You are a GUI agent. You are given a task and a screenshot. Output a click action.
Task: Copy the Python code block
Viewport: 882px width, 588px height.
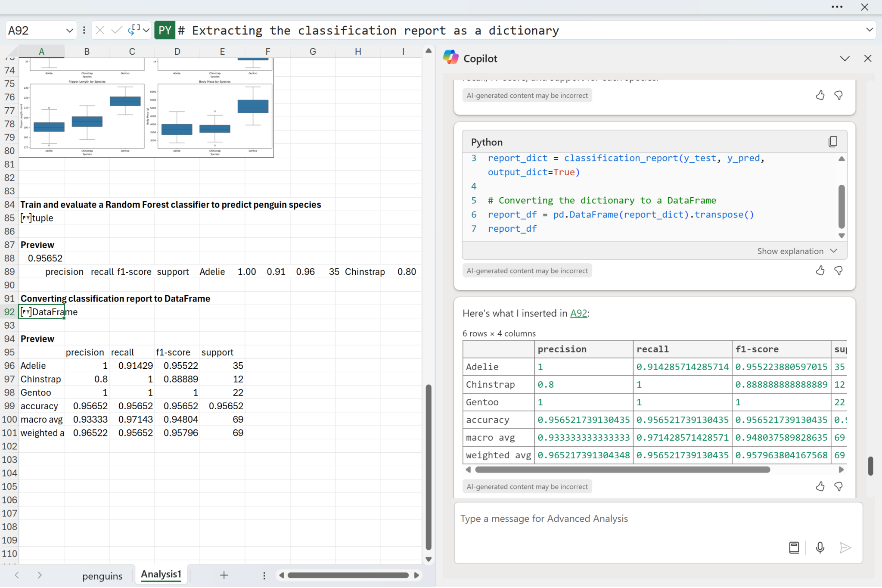[832, 142]
